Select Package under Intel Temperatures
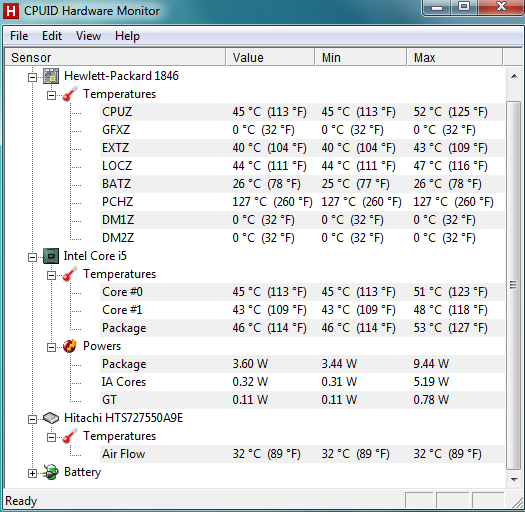This screenshot has width=525, height=512. pos(302,328)
